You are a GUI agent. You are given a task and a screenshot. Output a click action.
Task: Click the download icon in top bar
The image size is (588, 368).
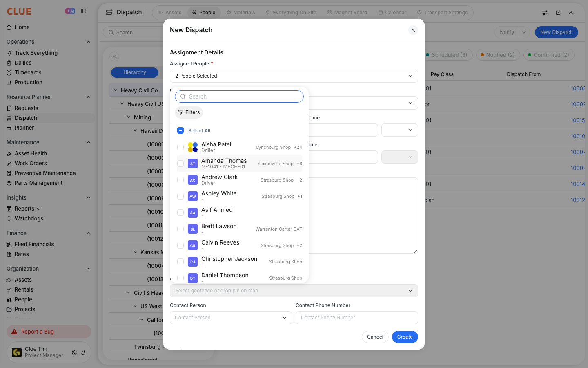(571, 13)
